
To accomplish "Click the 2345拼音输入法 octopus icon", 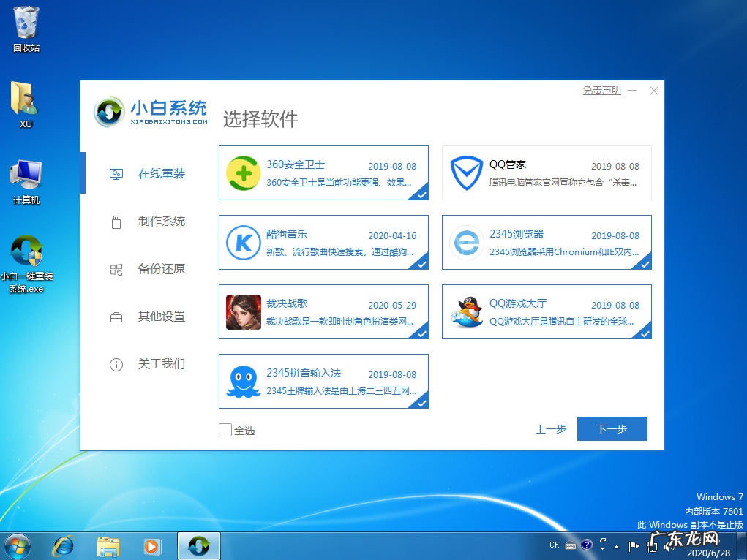I will click(244, 381).
